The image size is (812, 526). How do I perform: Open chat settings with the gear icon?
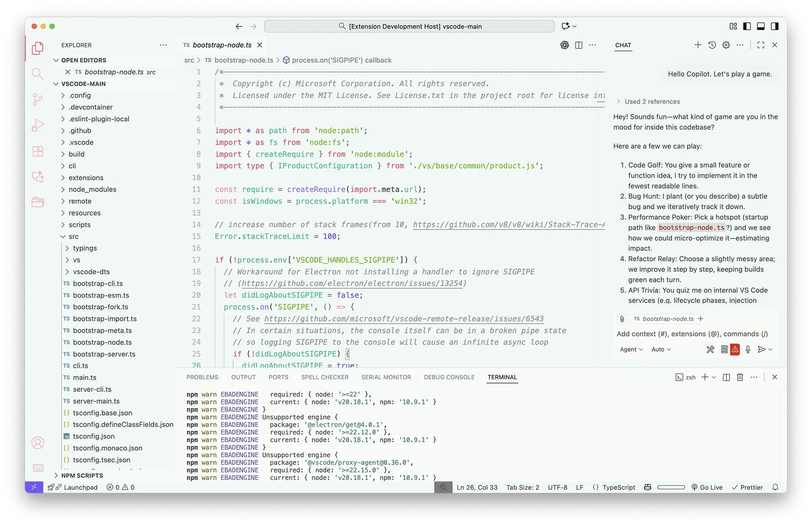[726, 45]
